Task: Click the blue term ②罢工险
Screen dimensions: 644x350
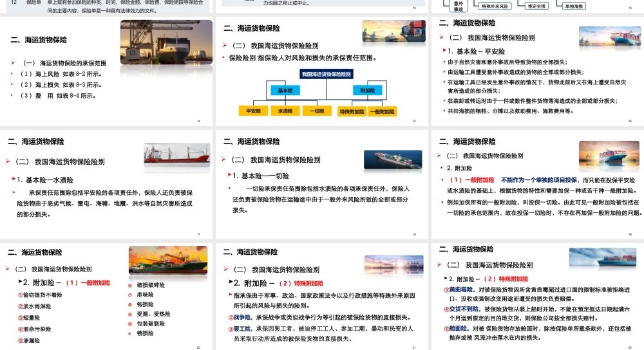Action: (240, 329)
